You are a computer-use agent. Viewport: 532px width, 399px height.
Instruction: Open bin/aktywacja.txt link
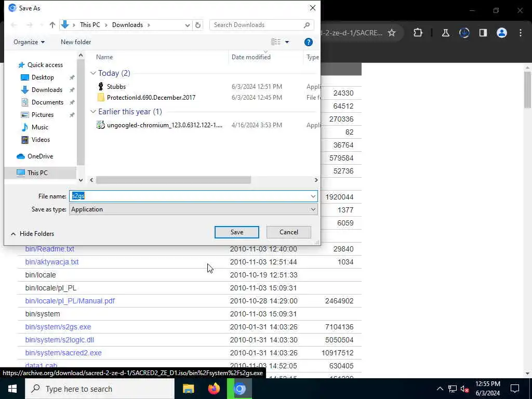52,262
